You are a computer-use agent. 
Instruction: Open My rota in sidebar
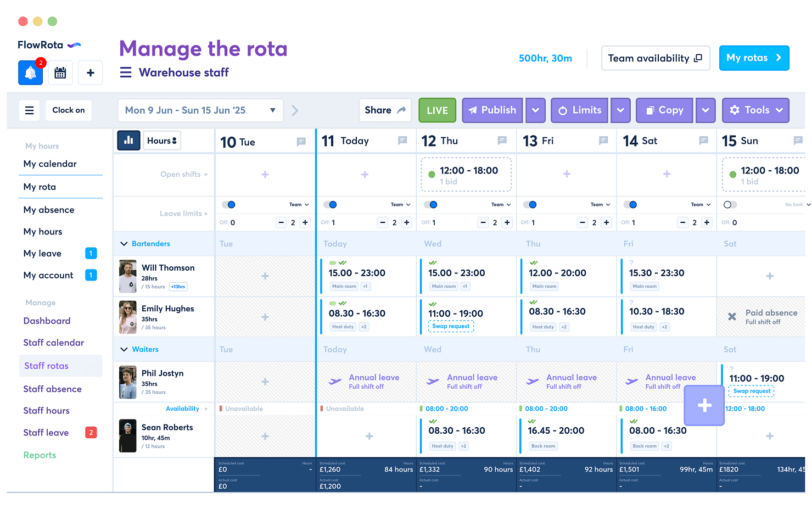pyautogui.click(x=40, y=187)
